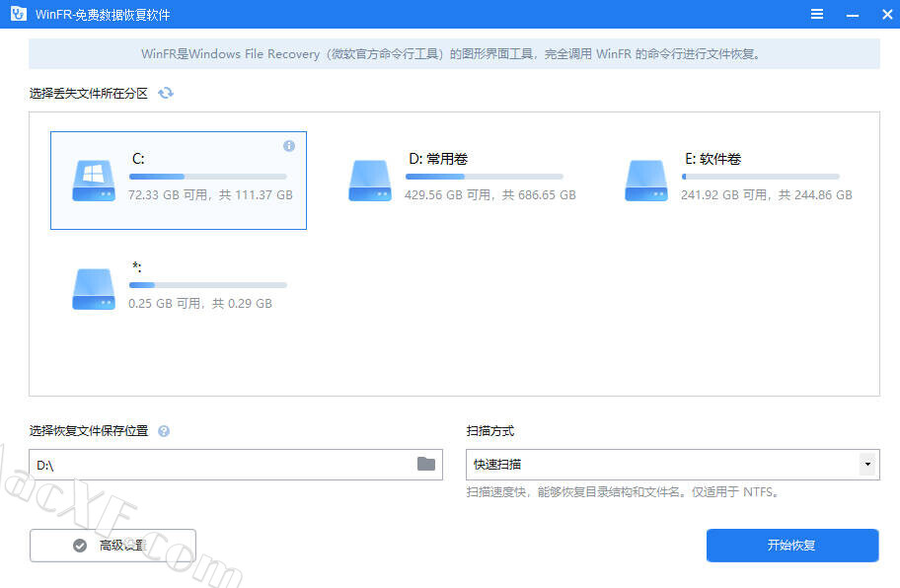Select the E: 软件卷 drive icon
This screenshot has width=900, height=588.
pyautogui.click(x=645, y=182)
